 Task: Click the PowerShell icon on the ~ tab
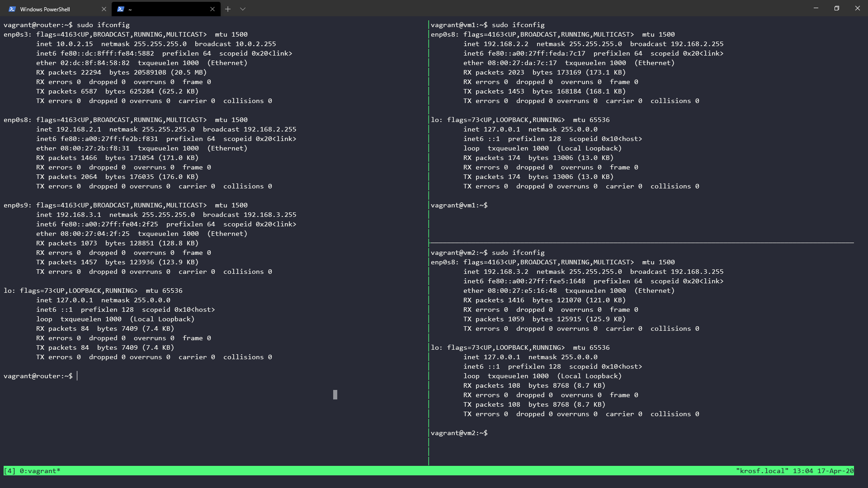[121, 9]
